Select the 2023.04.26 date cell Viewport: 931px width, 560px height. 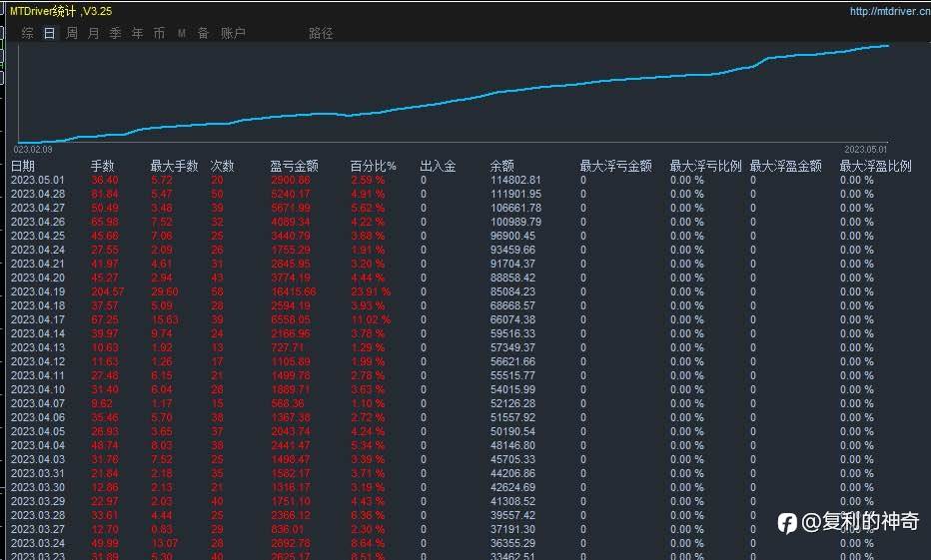point(37,222)
